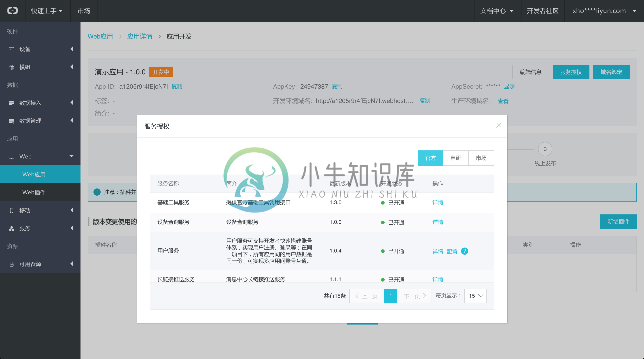The height and width of the screenshot is (359, 644).
Task: Open 详情 for 基础工具服务
Action: 438,202
